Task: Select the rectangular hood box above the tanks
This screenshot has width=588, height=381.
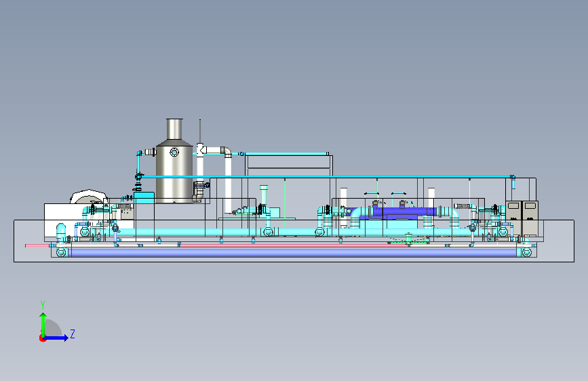Action: click(289, 165)
